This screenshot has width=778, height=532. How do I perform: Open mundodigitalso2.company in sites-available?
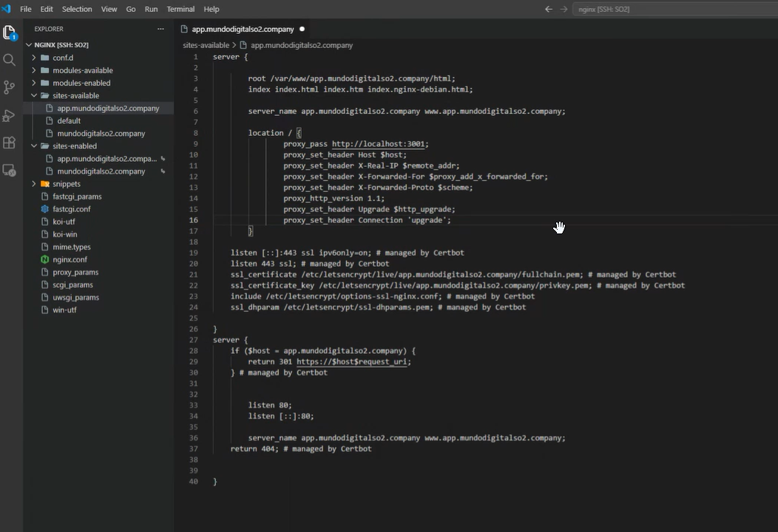pyautogui.click(x=99, y=134)
